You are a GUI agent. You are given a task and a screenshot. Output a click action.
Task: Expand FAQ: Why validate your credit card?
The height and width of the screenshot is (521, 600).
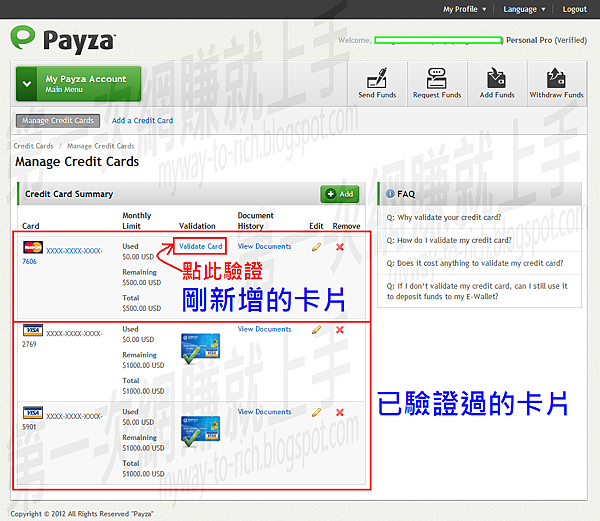point(444,217)
